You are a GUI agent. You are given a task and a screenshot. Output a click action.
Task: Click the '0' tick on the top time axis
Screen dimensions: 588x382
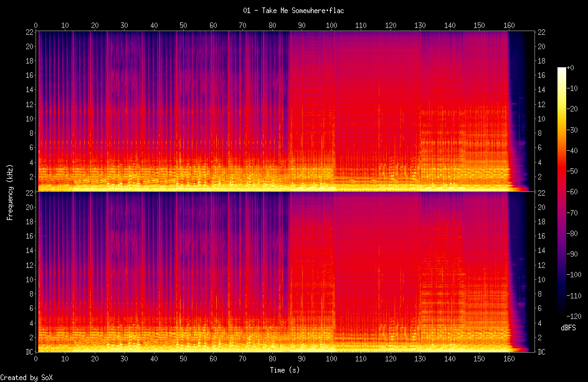(x=36, y=26)
